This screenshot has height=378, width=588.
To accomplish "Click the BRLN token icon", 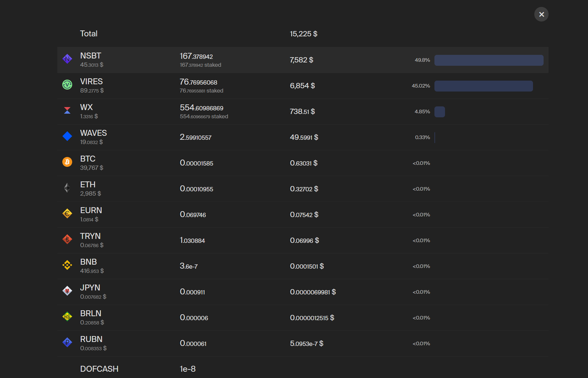I will [67, 317].
